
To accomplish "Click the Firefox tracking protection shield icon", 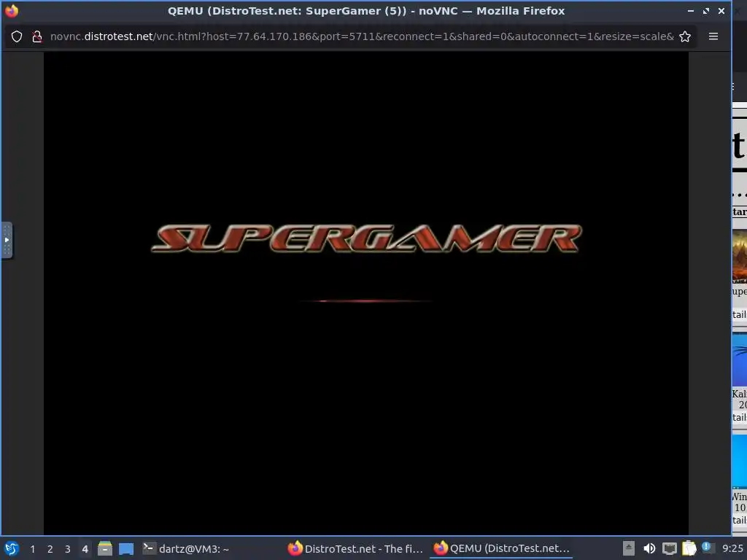I will coord(17,36).
